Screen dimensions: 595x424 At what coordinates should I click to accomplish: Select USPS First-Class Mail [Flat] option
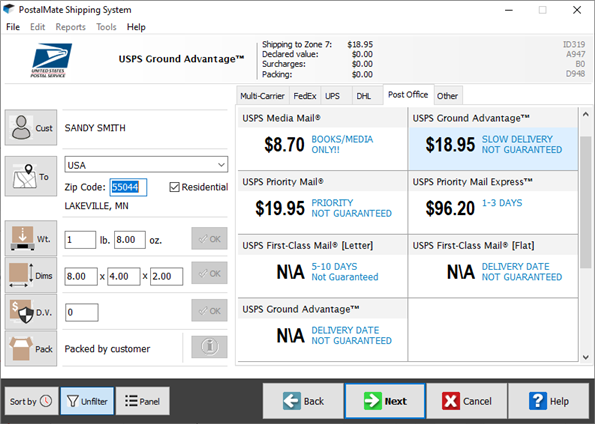493,266
